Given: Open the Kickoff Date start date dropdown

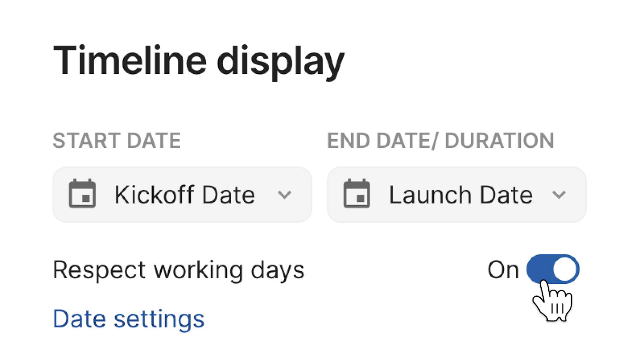Looking at the screenshot, I should [x=182, y=194].
